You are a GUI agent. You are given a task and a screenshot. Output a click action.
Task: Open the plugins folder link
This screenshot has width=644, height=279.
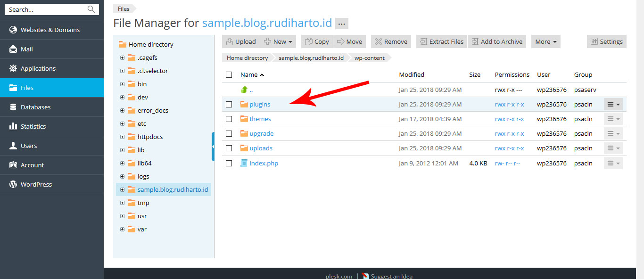(x=260, y=104)
